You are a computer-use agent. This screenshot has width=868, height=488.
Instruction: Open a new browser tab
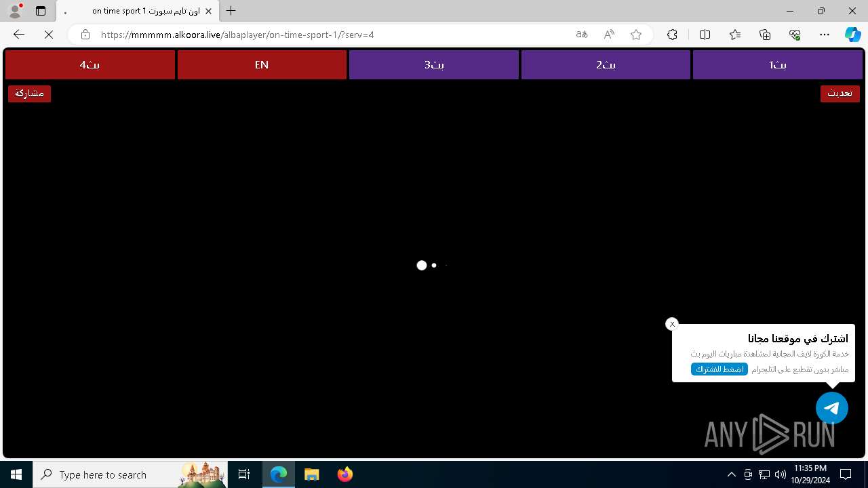(231, 11)
